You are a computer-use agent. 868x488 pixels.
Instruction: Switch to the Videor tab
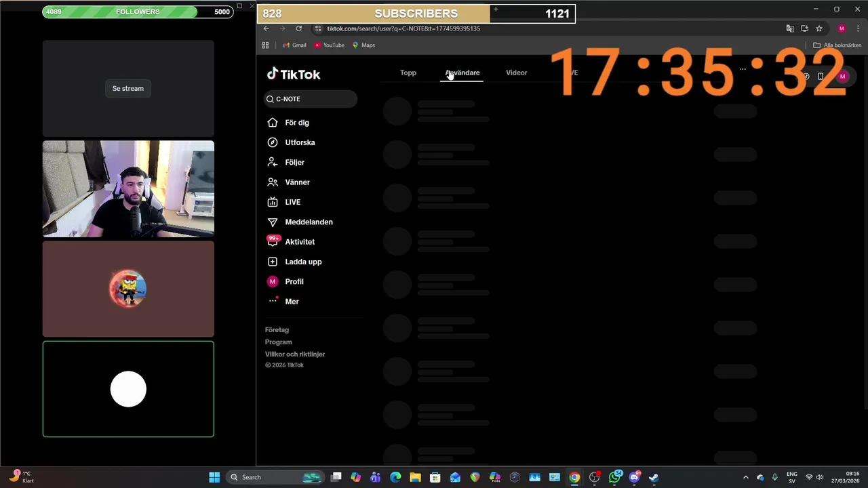[x=517, y=73]
